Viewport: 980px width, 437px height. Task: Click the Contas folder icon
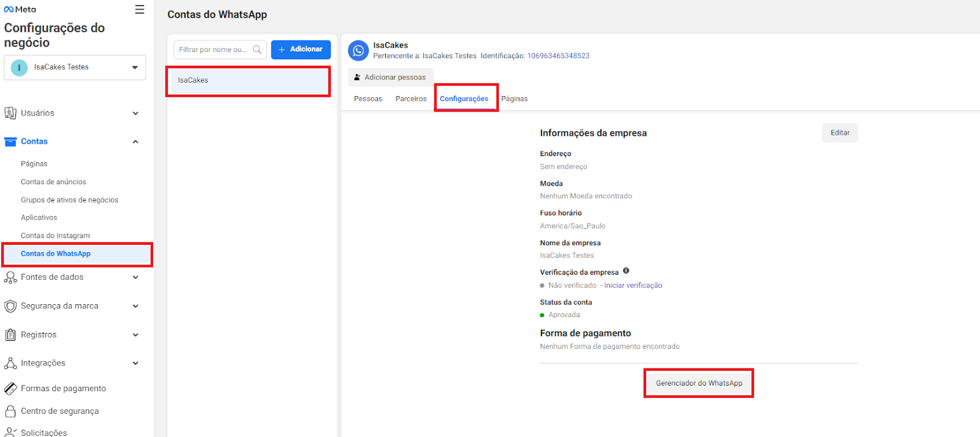pyautogui.click(x=10, y=141)
